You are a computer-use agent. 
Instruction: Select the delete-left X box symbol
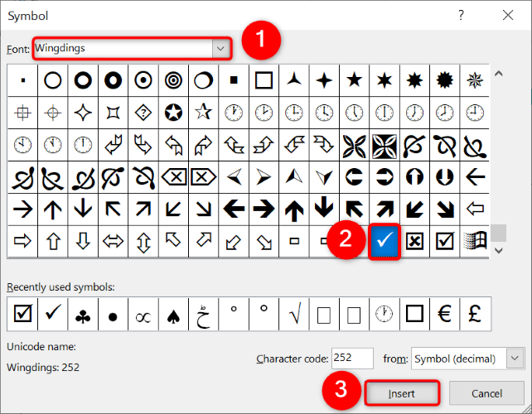(x=173, y=177)
